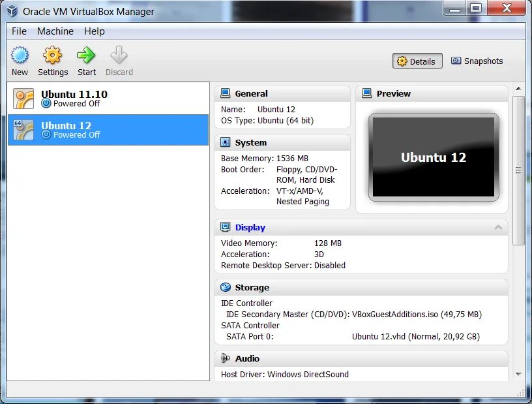The height and width of the screenshot is (404, 532).
Task: Click the Preview section monitor icon
Action: (367, 93)
